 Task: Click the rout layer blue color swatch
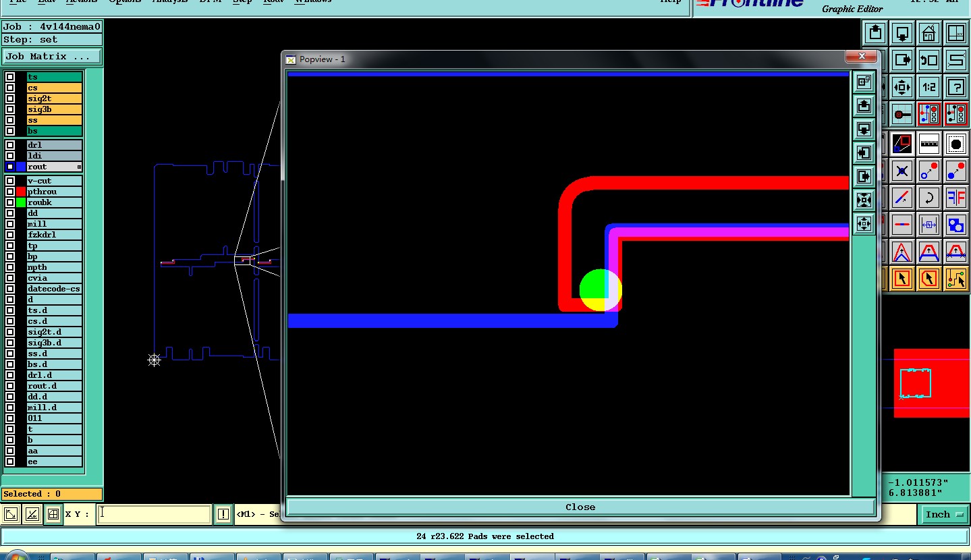coord(21,167)
